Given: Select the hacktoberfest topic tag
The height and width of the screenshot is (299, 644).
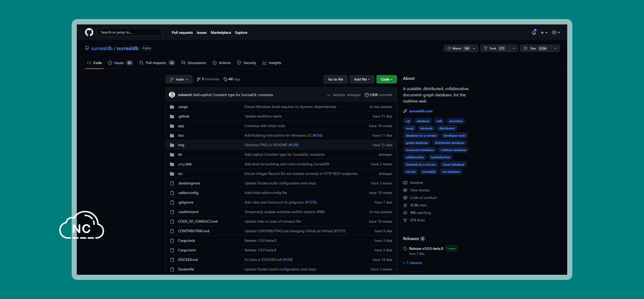Looking at the screenshot, I should (x=440, y=157).
